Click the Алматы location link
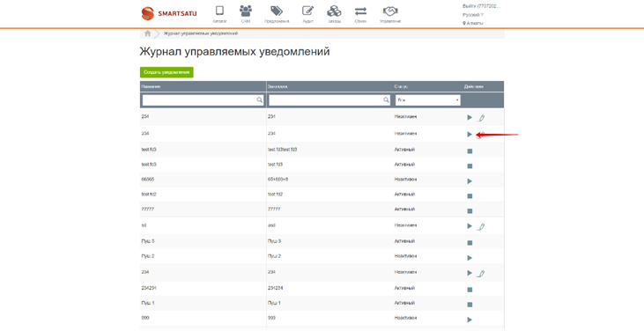The height and width of the screenshot is (331, 644). pyautogui.click(x=473, y=24)
